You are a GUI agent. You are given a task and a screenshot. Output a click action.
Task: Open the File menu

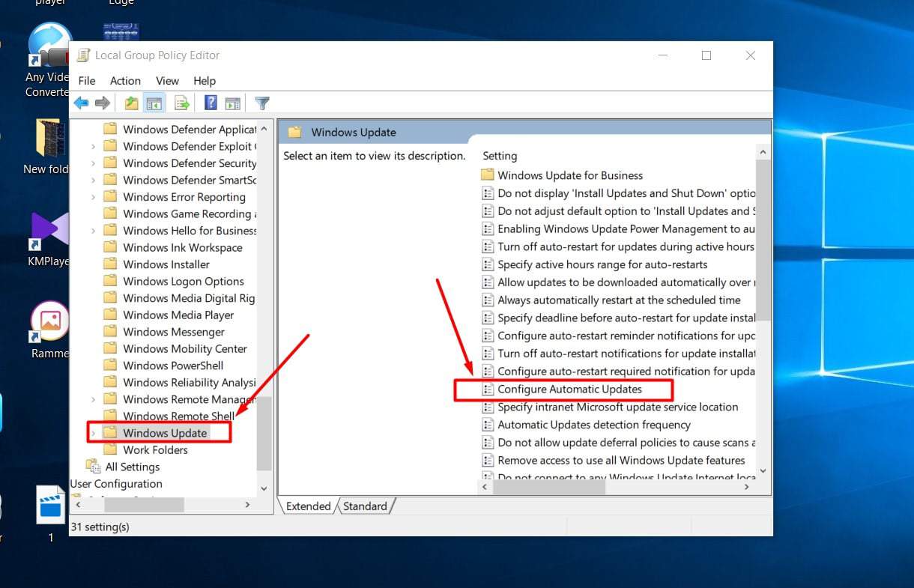pyautogui.click(x=87, y=81)
